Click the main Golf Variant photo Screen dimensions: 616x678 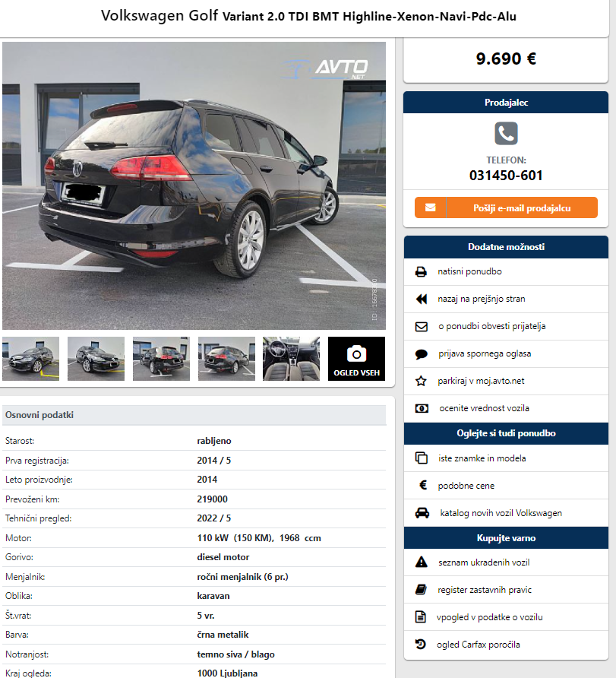pos(194,186)
